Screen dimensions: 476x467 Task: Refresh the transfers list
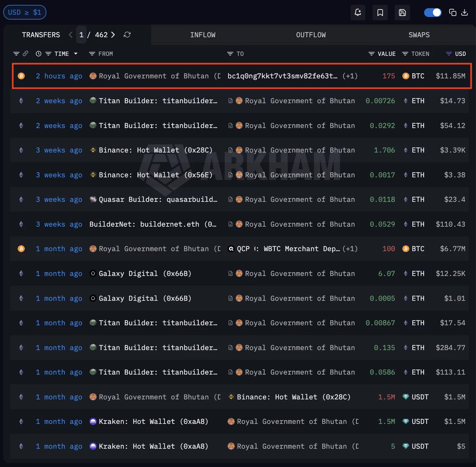[127, 35]
